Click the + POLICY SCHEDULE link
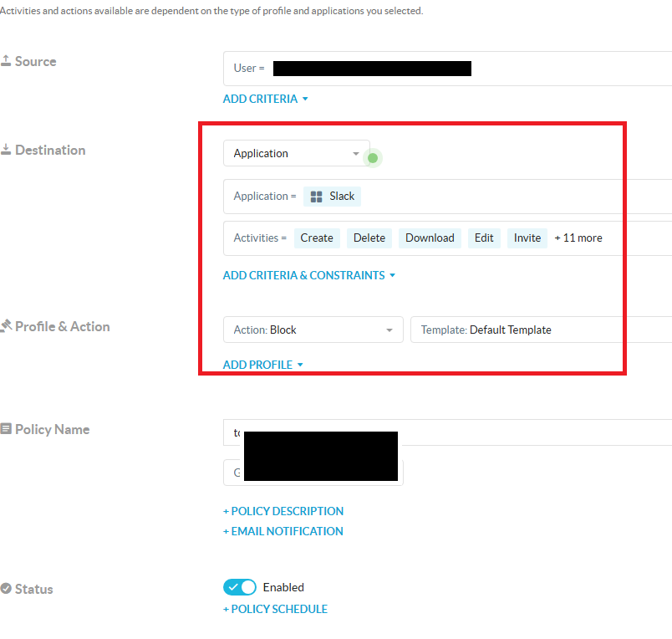The height and width of the screenshot is (639, 672). coord(275,609)
